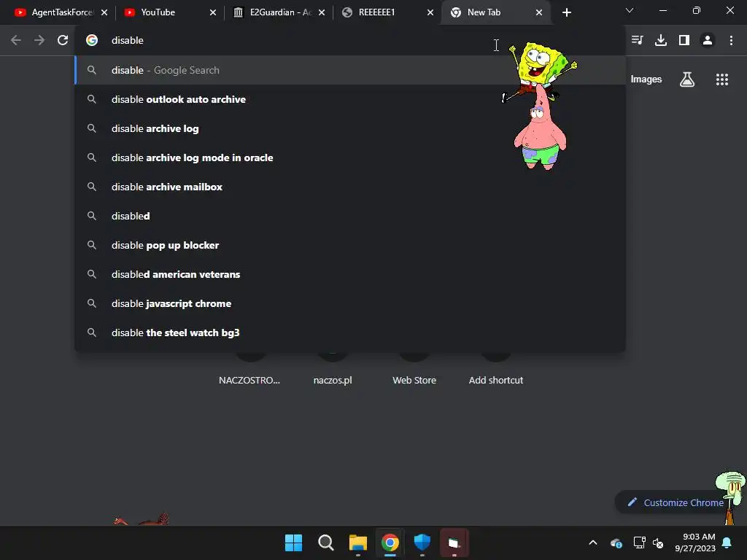Image resolution: width=747 pixels, height=560 pixels.
Task: Click the Chrome taskbar icon
Action: point(390,542)
